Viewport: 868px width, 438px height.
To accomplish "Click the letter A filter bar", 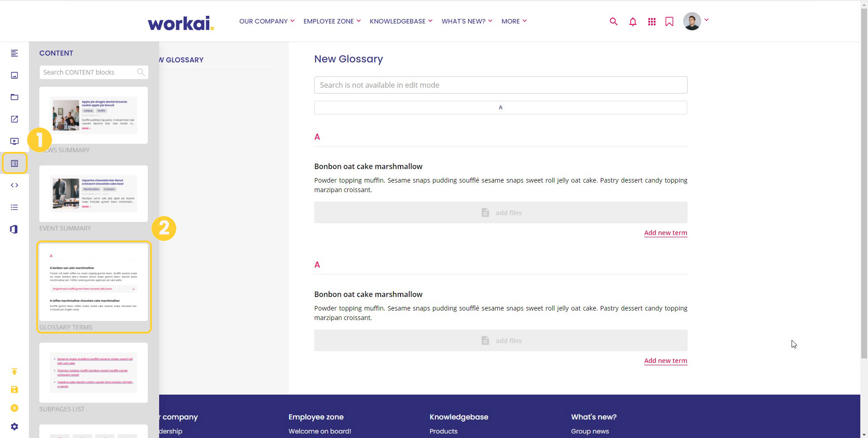I will [500, 108].
